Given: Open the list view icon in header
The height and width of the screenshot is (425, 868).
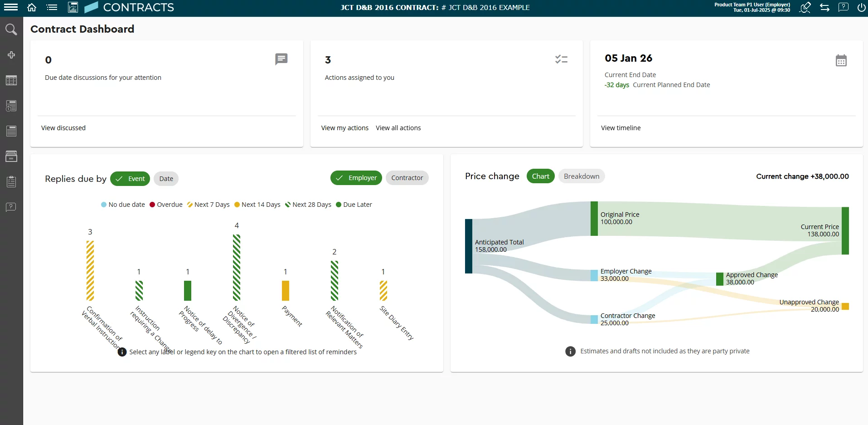Looking at the screenshot, I should click(52, 7).
